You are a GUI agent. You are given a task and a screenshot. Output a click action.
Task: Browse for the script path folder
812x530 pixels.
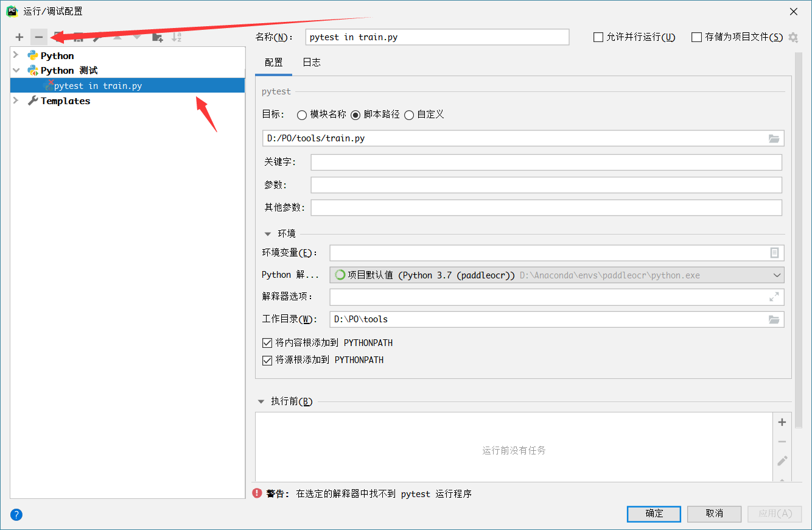pos(774,138)
